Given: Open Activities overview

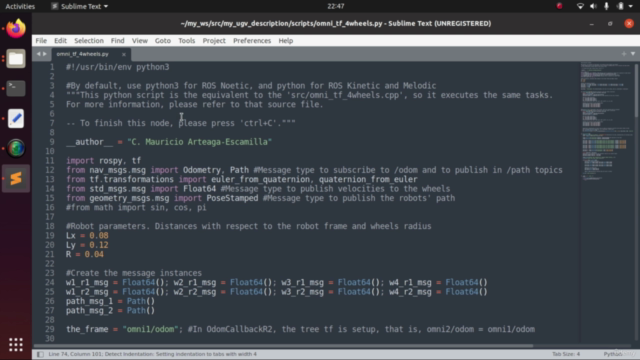Looking at the screenshot, I should (x=20, y=6).
